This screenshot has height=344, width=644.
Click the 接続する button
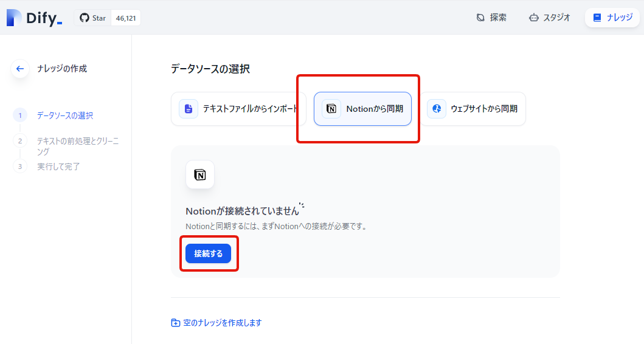click(208, 253)
